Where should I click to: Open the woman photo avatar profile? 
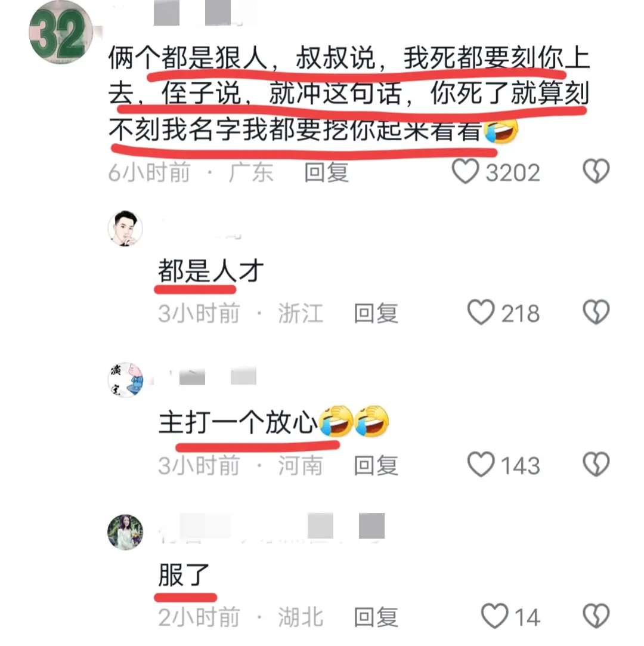tap(125, 532)
